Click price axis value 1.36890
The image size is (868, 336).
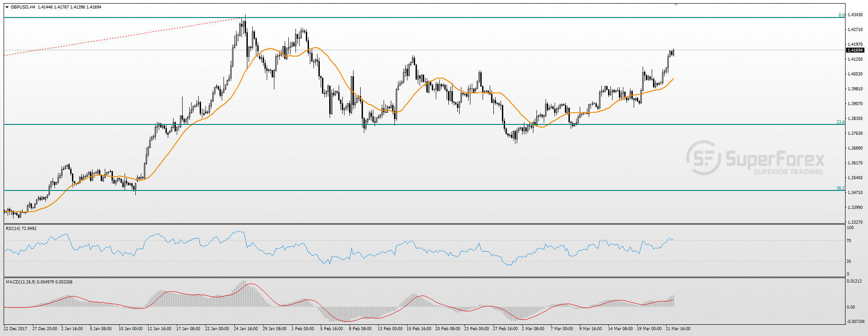point(855,148)
